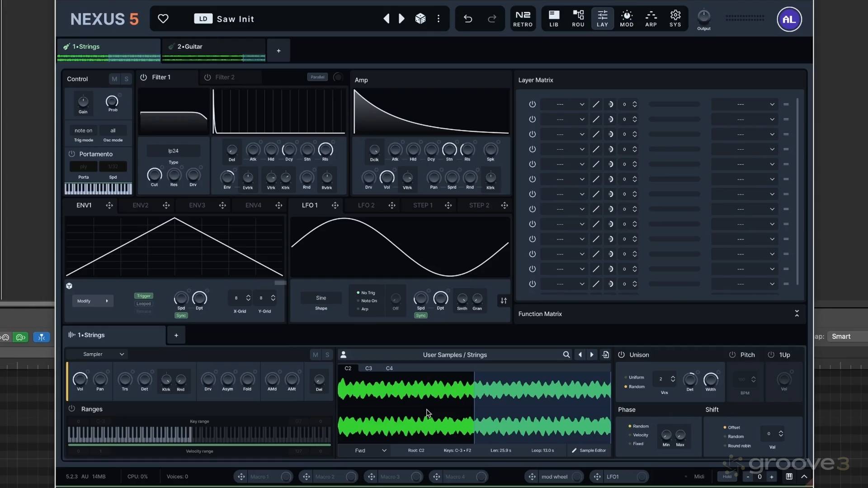Open the preset three-dot options menu
Viewport: 868px width, 488px height.
pos(439,19)
